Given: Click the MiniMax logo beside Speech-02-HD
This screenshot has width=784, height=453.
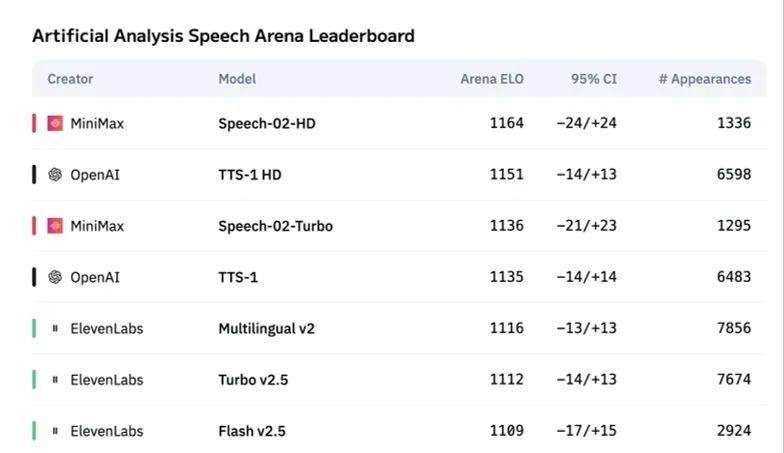Looking at the screenshot, I should pyautogui.click(x=55, y=123).
